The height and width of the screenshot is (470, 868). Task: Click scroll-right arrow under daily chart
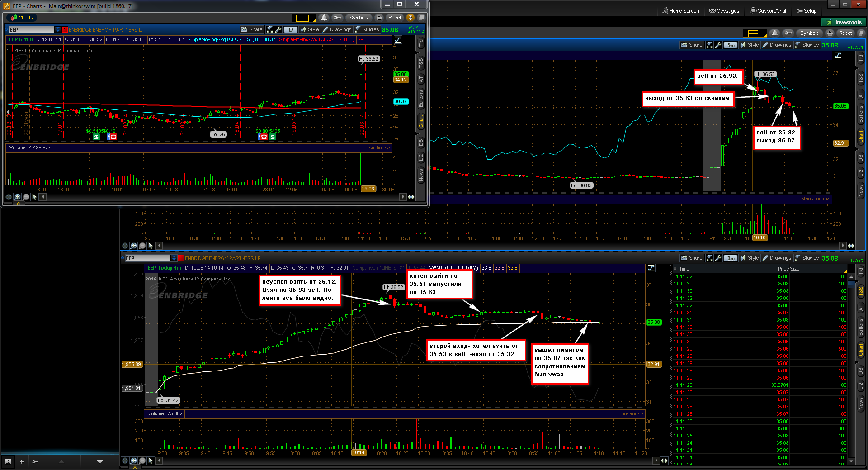[403, 197]
